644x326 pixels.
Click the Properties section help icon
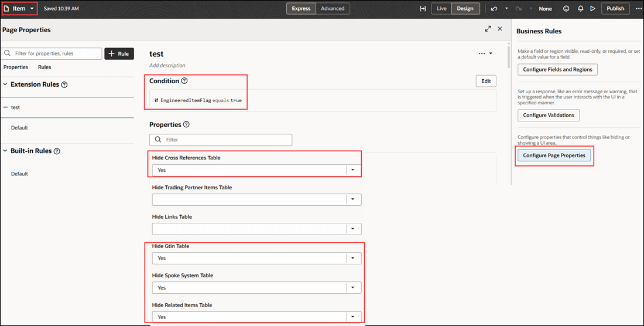point(186,124)
